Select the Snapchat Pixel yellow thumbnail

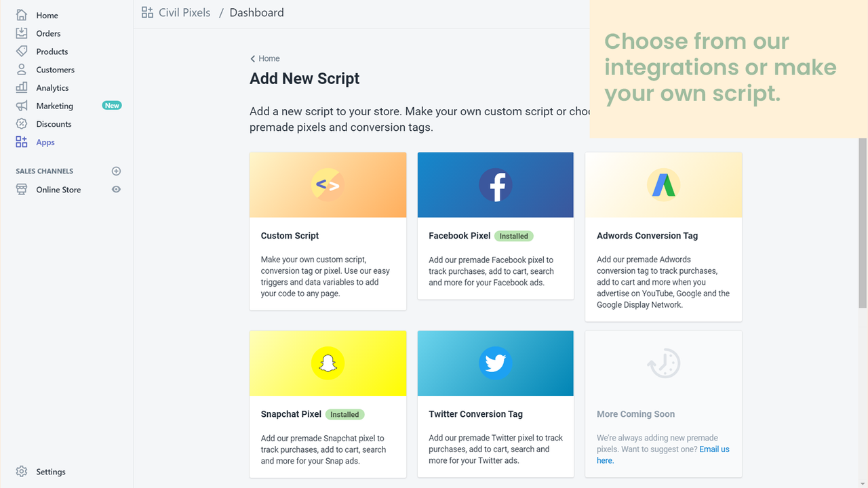328,363
